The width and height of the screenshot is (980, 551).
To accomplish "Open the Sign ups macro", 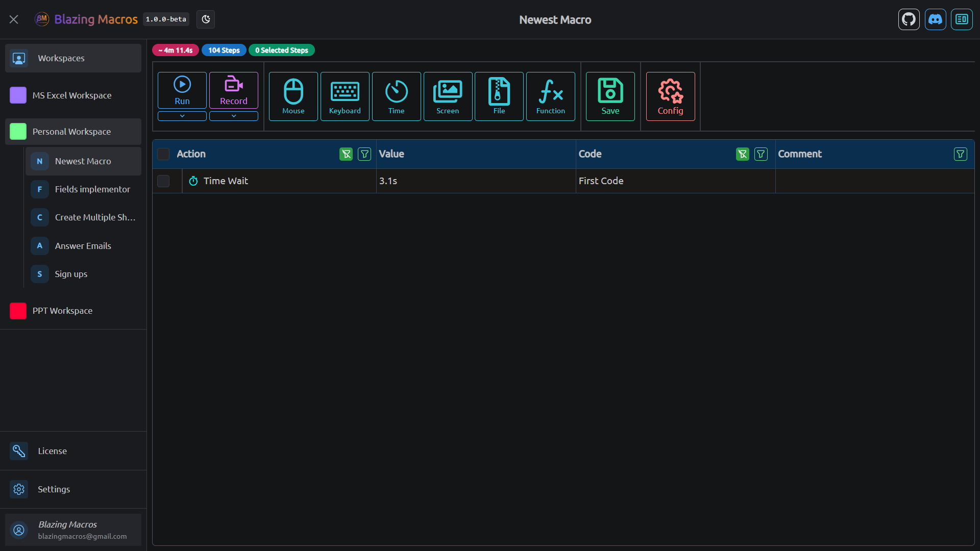I will pos(83,274).
